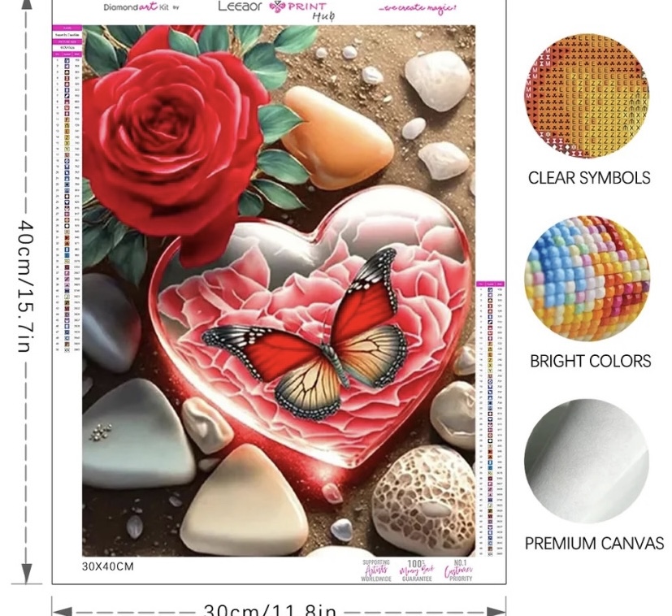
Task: Click the left color symbol legend strip
Action: point(67,189)
